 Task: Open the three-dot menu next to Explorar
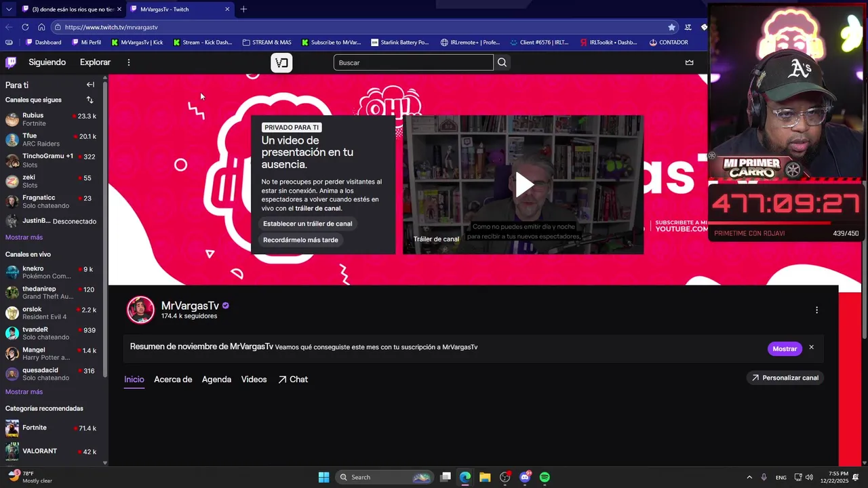coord(129,62)
